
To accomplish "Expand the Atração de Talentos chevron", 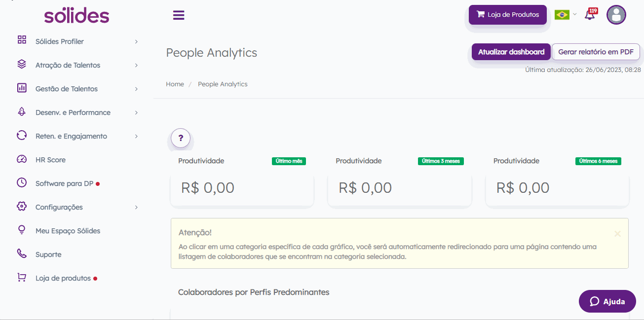I will tap(136, 65).
